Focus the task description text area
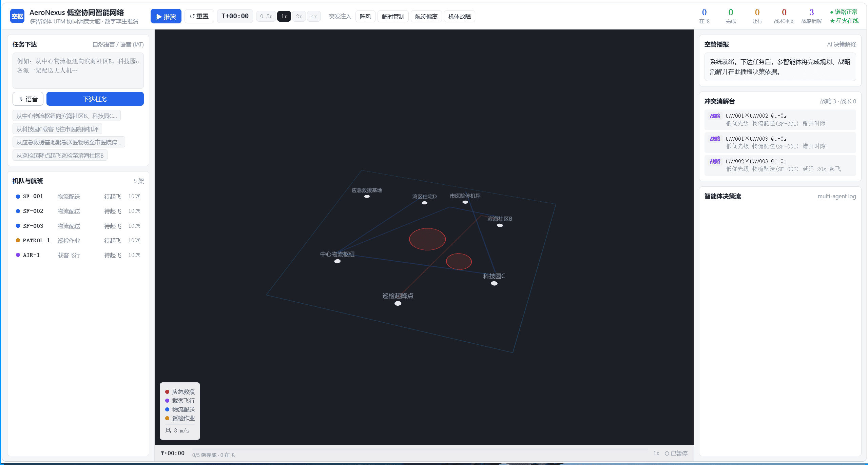 (x=78, y=70)
